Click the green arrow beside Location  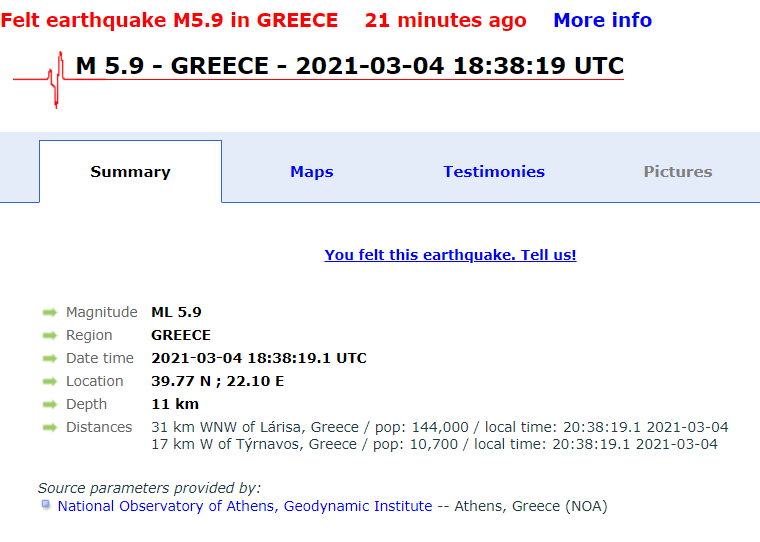50,381
